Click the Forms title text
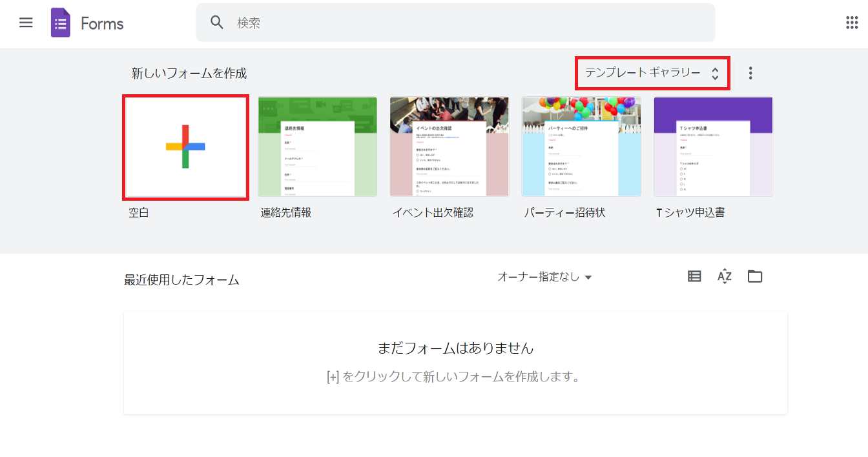The height and width of the screenshot is (457, 868). pos(102,24)
